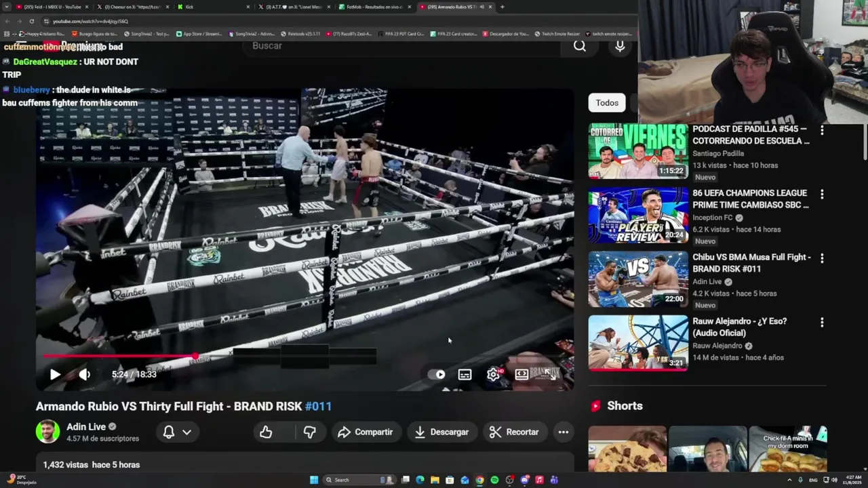The image size is (868, 488).
Task: Select the Todos filter chip
Action: click(607, 103)
